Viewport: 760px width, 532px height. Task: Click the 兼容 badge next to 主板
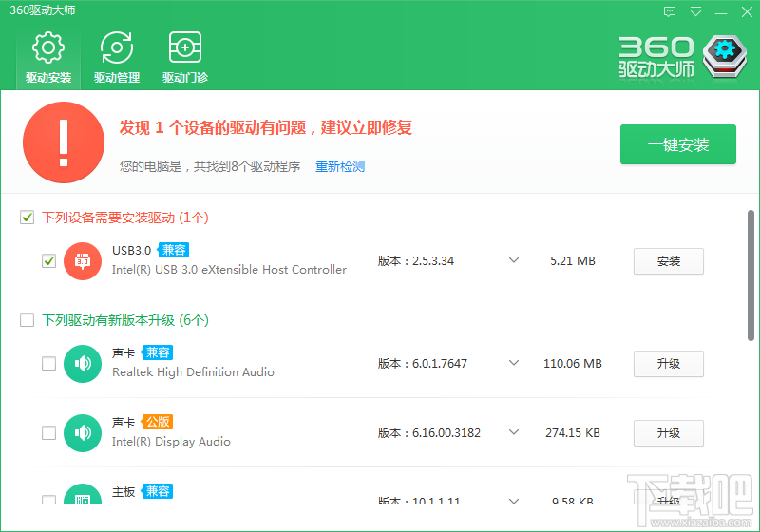tap(158, 491)
